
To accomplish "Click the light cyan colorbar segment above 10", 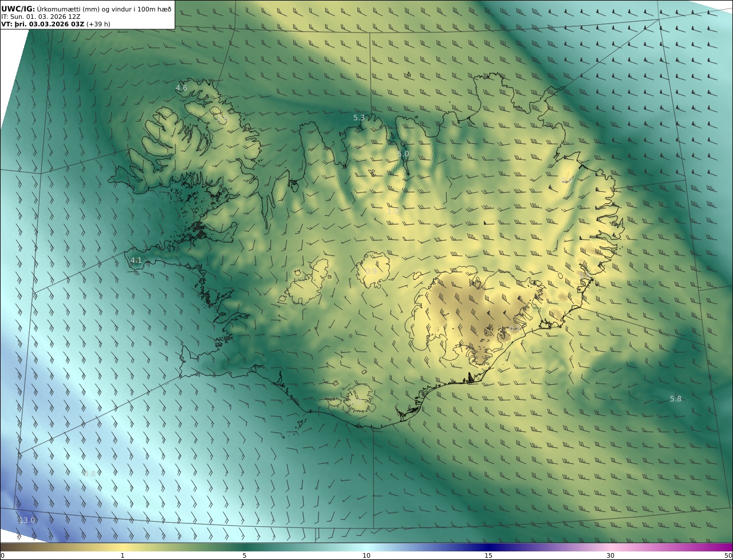I will 366,547.
